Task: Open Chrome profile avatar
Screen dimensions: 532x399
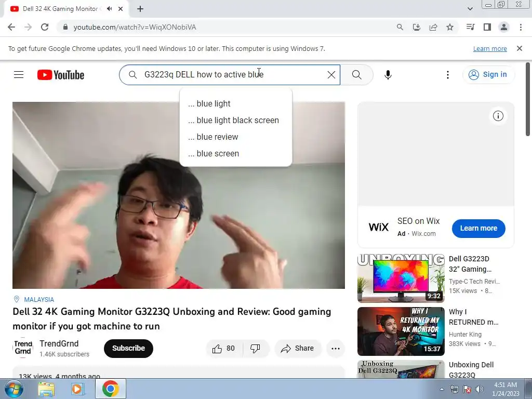Action: coord(504,27)
